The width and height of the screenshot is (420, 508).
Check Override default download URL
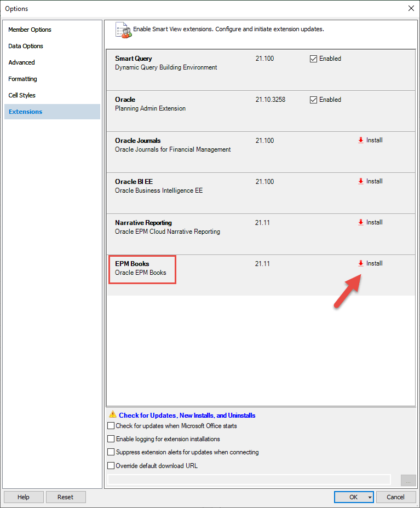[x=111, y=466]
